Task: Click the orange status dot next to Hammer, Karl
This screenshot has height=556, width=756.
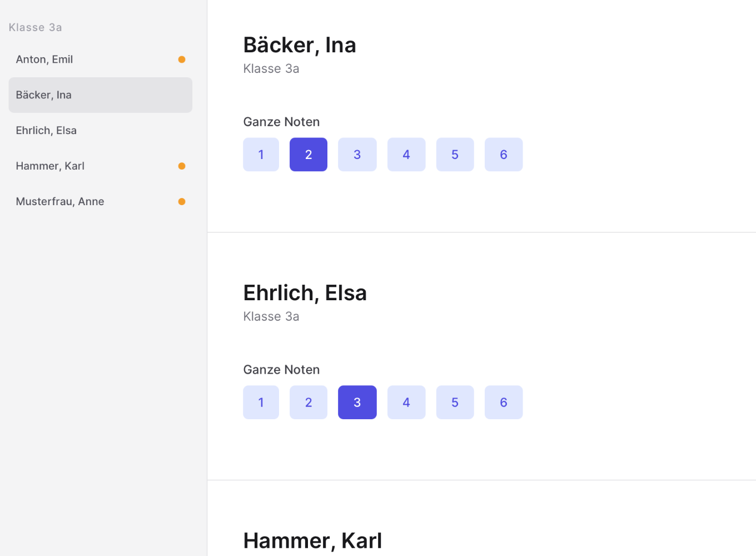Action: tap(182, 166)
